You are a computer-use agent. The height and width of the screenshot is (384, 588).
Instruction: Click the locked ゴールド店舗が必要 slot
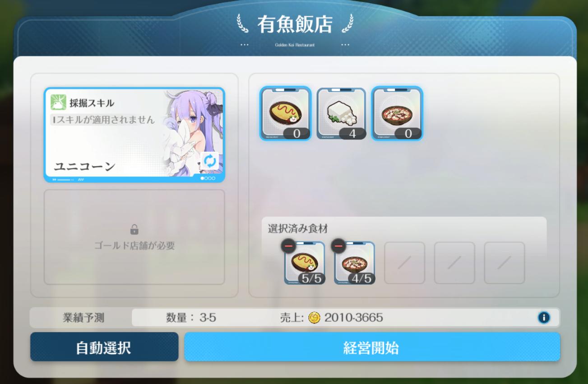click(134, 237)
